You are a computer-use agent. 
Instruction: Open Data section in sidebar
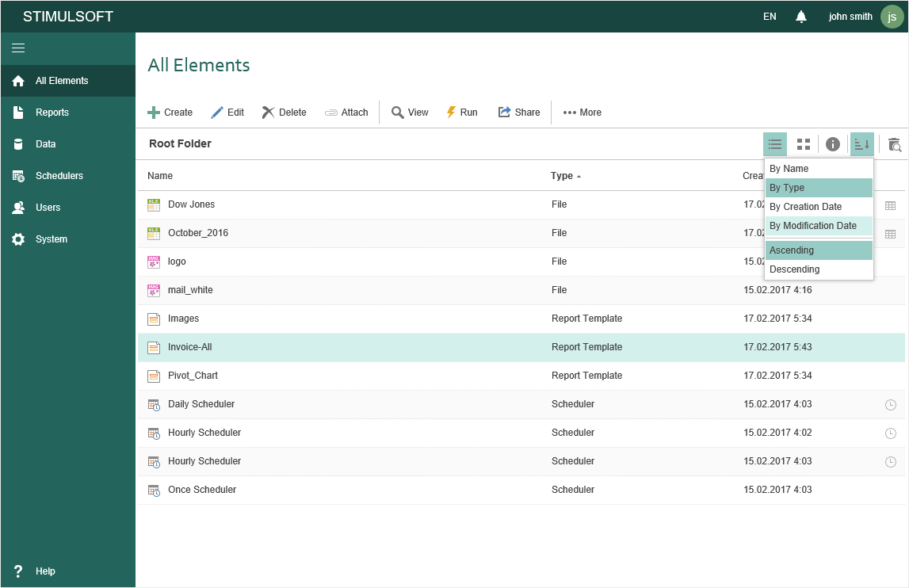(x=68, y=143)
